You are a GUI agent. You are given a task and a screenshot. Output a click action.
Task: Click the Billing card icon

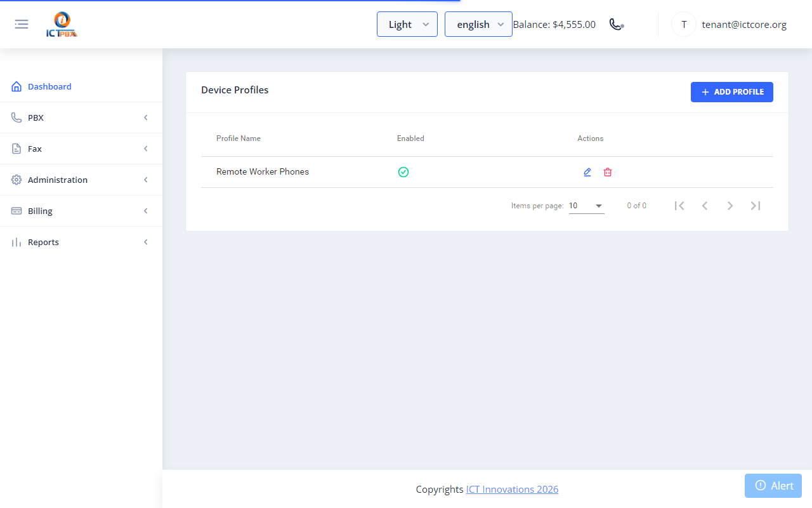click(x=16, y=211)
